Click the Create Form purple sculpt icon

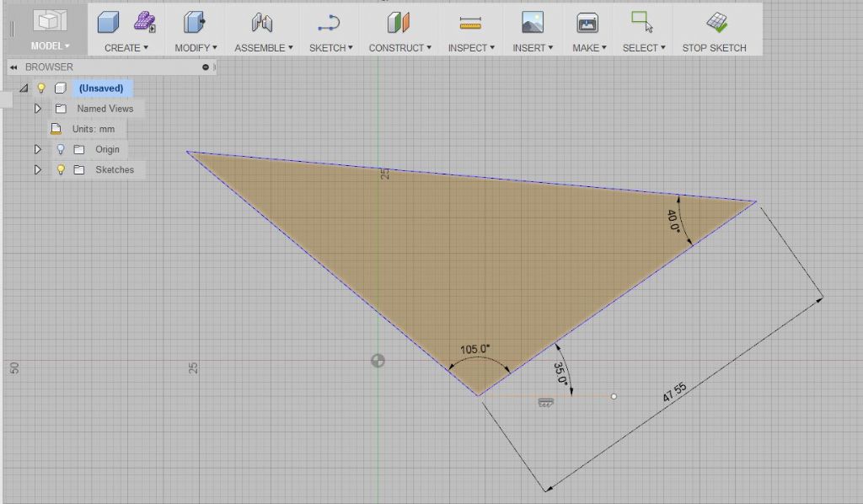tap(144, 22)
